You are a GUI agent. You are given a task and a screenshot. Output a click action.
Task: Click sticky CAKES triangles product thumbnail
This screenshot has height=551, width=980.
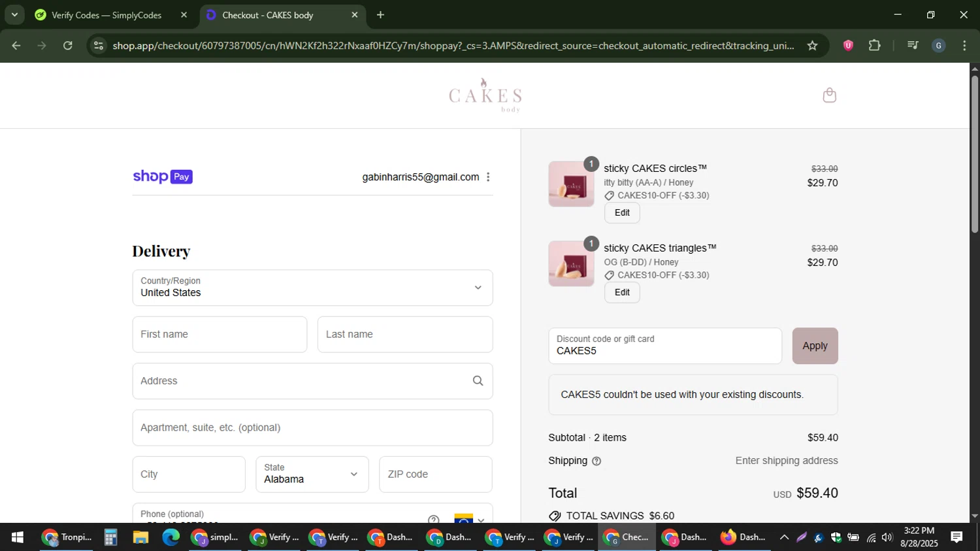tap(571, 264)
